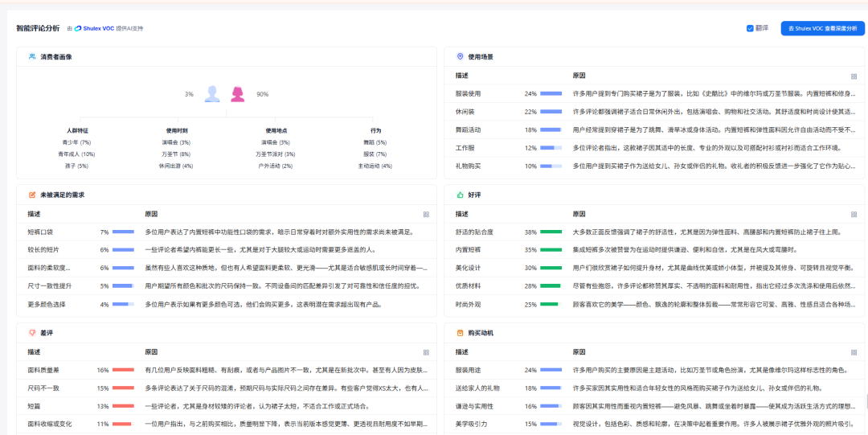Click the 户外活动 (2%) location entry
This screenshot has height=435, width=868.
[x=275, y=166]
